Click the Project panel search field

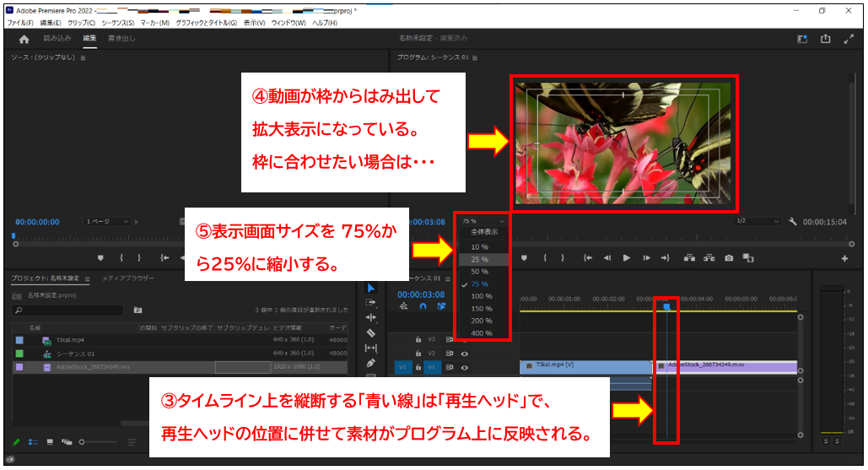coord(67,311)
